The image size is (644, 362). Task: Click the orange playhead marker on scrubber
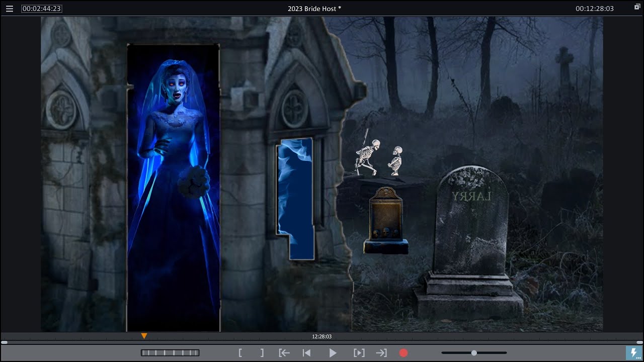[144, 336]
